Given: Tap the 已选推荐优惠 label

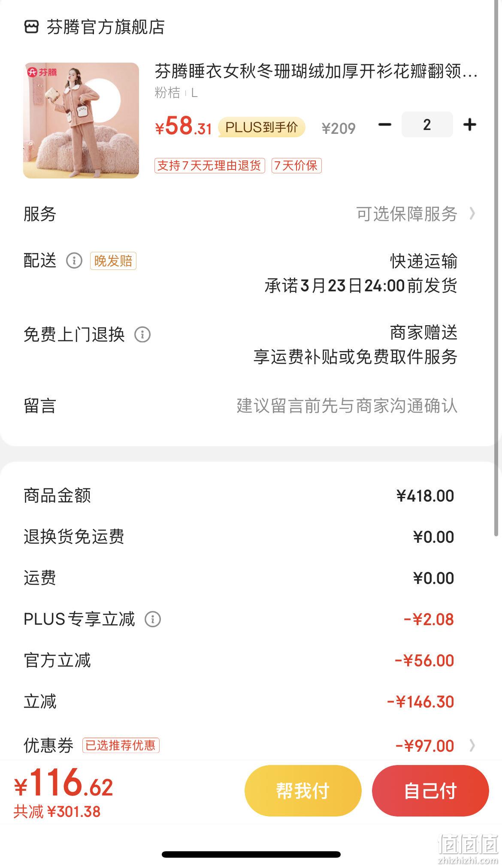Looking at the screenshot, I should click(121, 745).
